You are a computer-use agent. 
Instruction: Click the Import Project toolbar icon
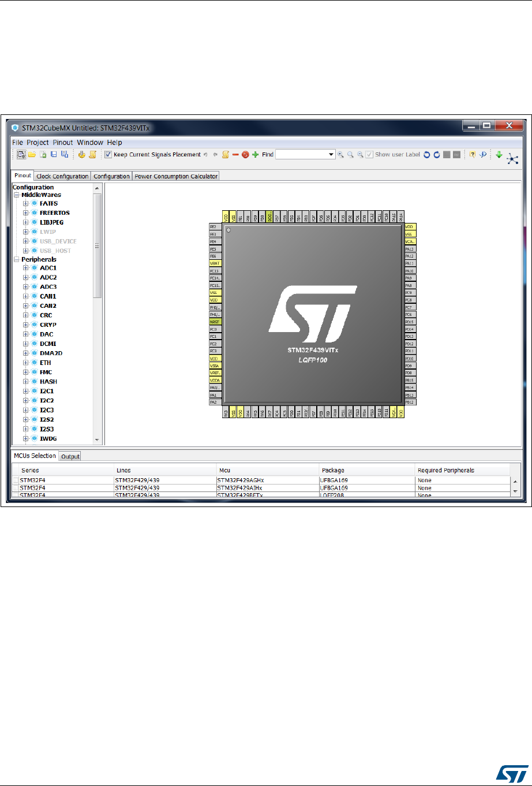pyautogui.click(x=43, y=154)
